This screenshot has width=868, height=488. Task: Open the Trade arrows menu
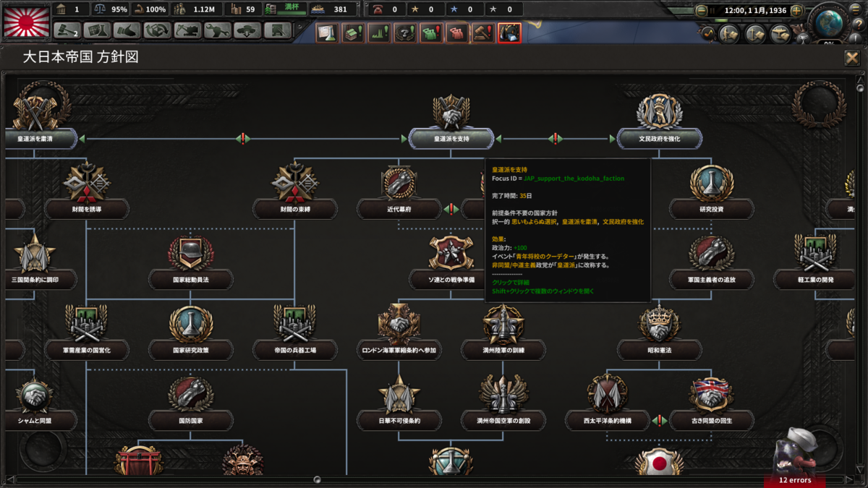click(157, 31)
